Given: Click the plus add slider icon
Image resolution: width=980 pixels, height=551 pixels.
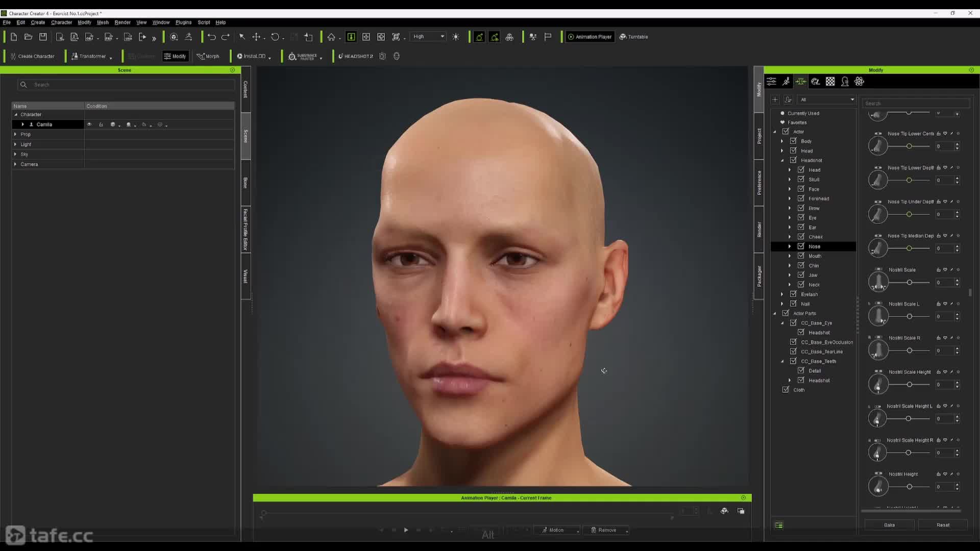Looking at the screenshot, I should (775, 99).
